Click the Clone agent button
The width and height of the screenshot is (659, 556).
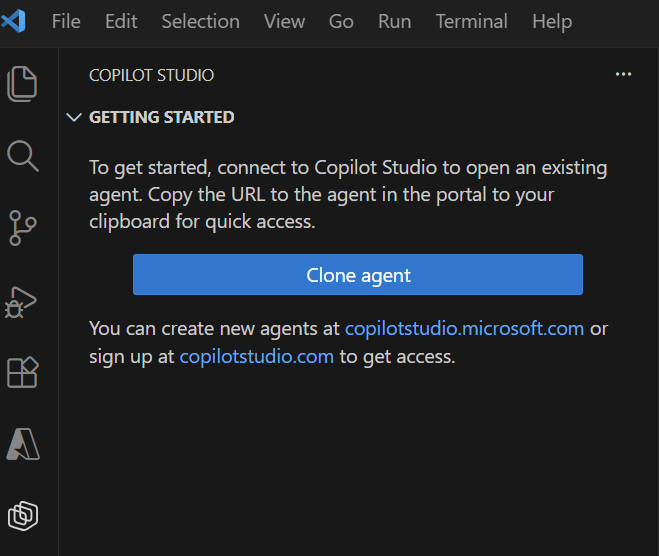(x=358, y=275)
